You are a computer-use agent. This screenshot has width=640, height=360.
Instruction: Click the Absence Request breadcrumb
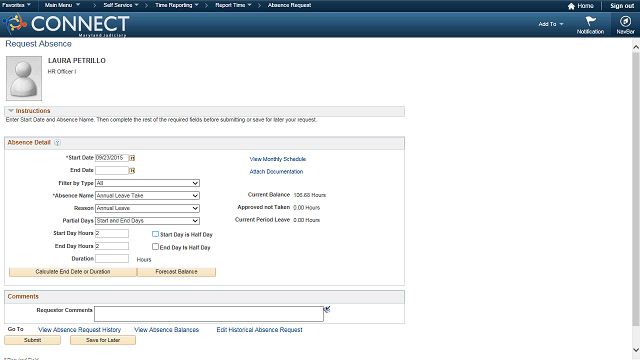pyautogui.click(x=289, y=5)
